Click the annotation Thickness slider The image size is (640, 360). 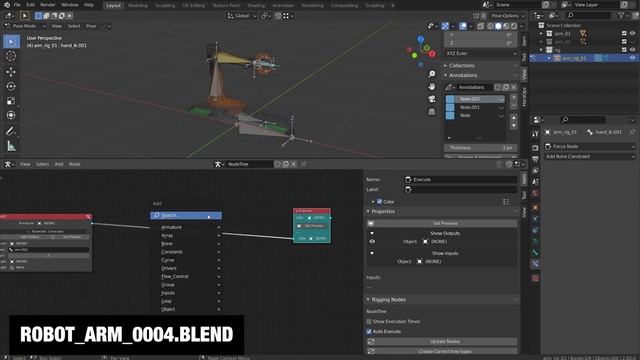point(481,148)
